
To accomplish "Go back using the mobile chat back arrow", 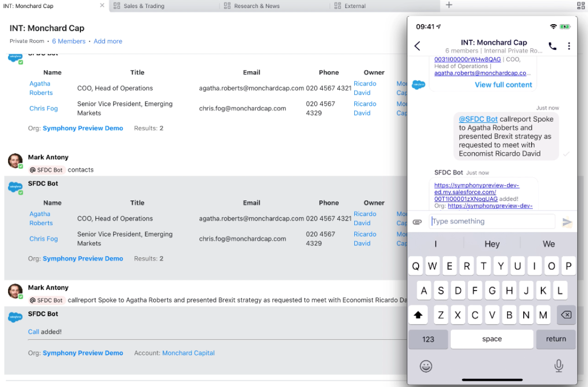I will click(417, 46).
